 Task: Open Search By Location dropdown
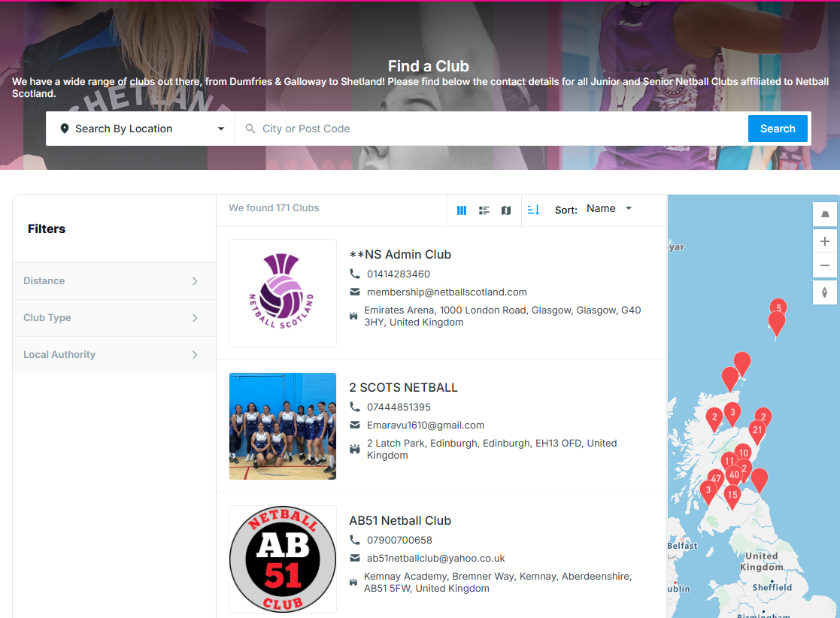point(142,129)
